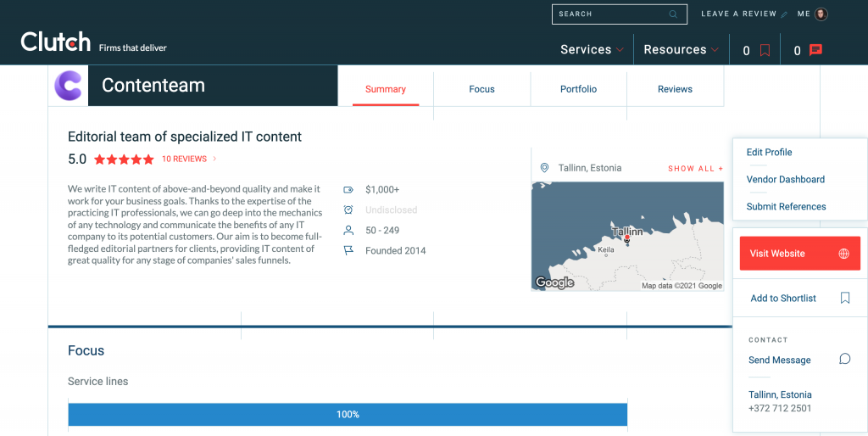868x436 pixels.
Task: Expand all locations with SHOW ALL +
Action: coord(695,169)
